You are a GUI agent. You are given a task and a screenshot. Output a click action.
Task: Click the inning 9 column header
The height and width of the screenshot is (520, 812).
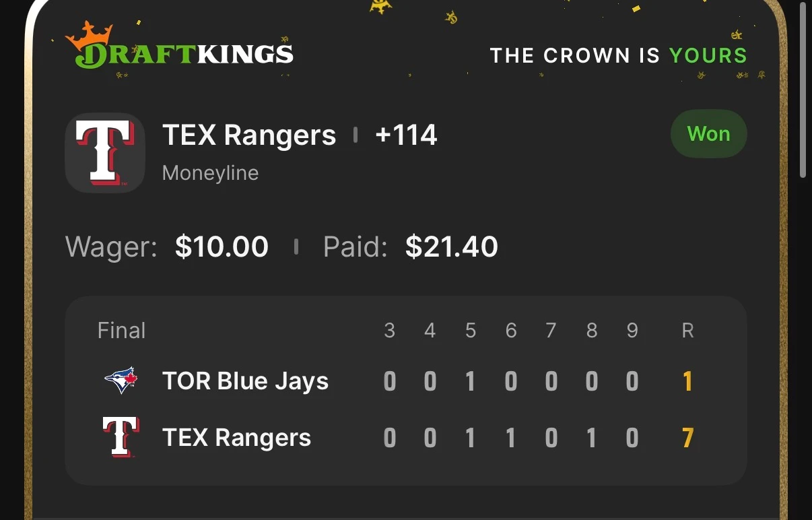[632, 331]
